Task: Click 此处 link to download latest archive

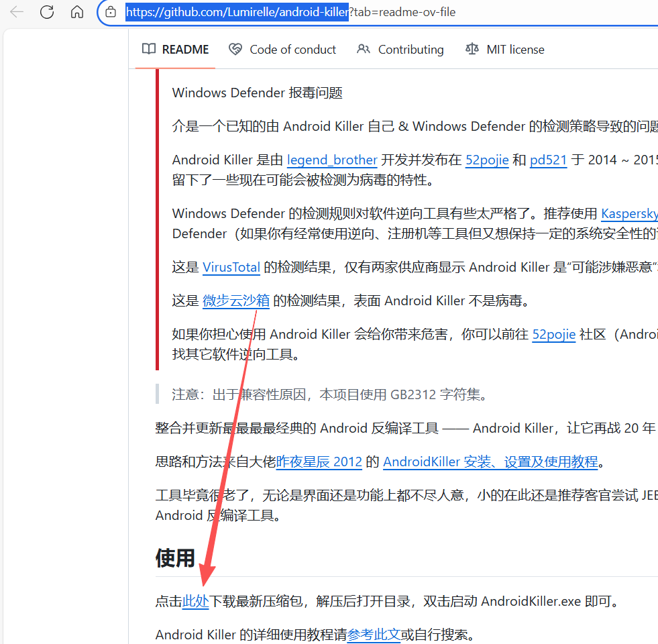Action: tap(196, 602)
